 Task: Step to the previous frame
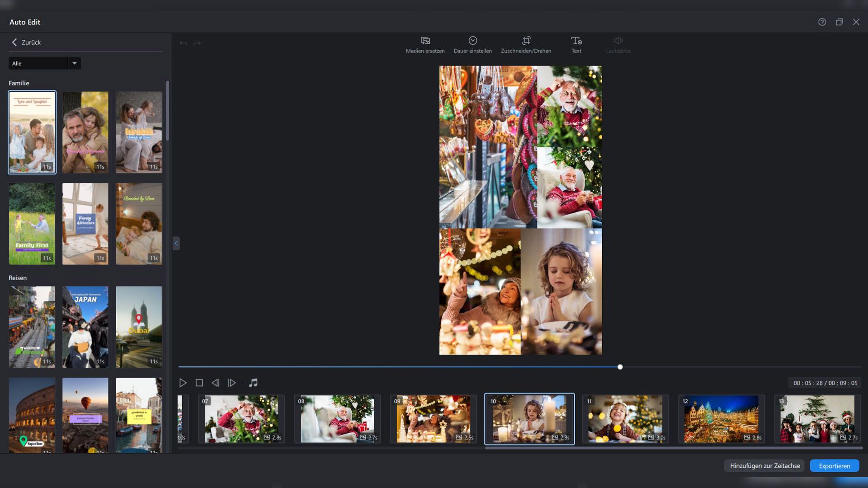(x=216, y=383)
